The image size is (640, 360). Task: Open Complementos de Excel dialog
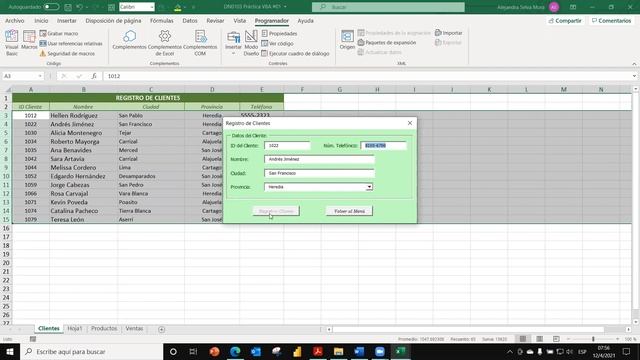coord(164,42)
